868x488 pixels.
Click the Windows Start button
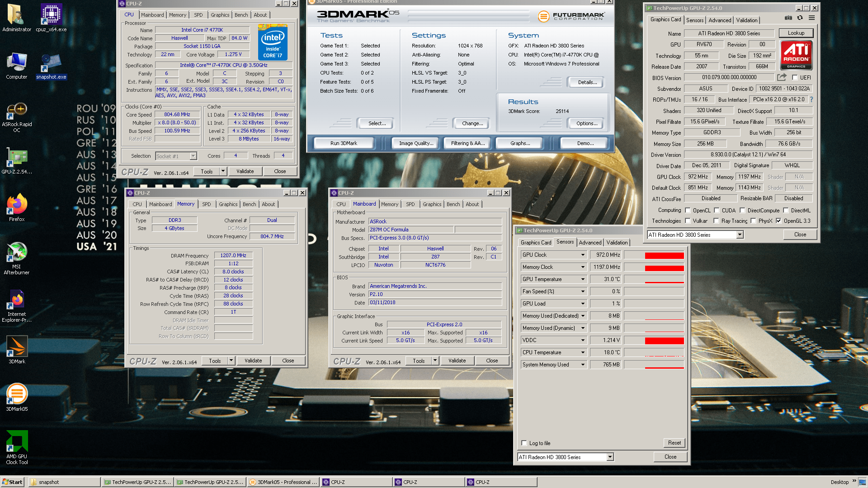[12, 482]
